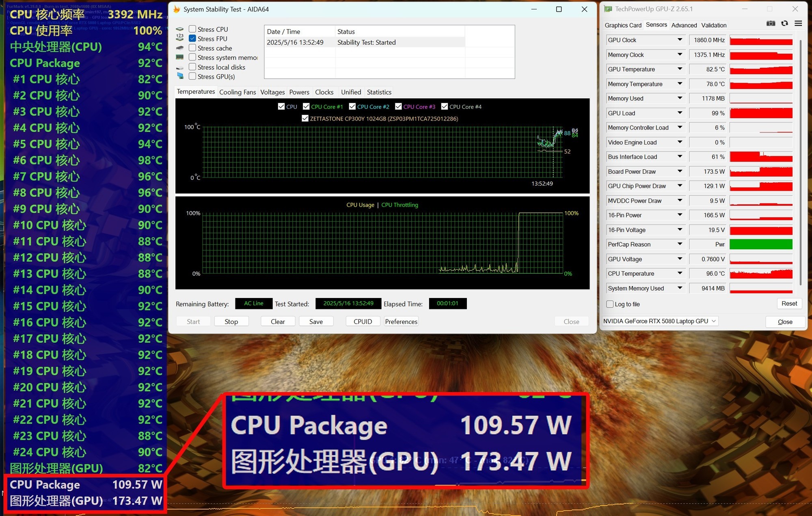Switch to the Cooling Fans tab

click(238, 92)
